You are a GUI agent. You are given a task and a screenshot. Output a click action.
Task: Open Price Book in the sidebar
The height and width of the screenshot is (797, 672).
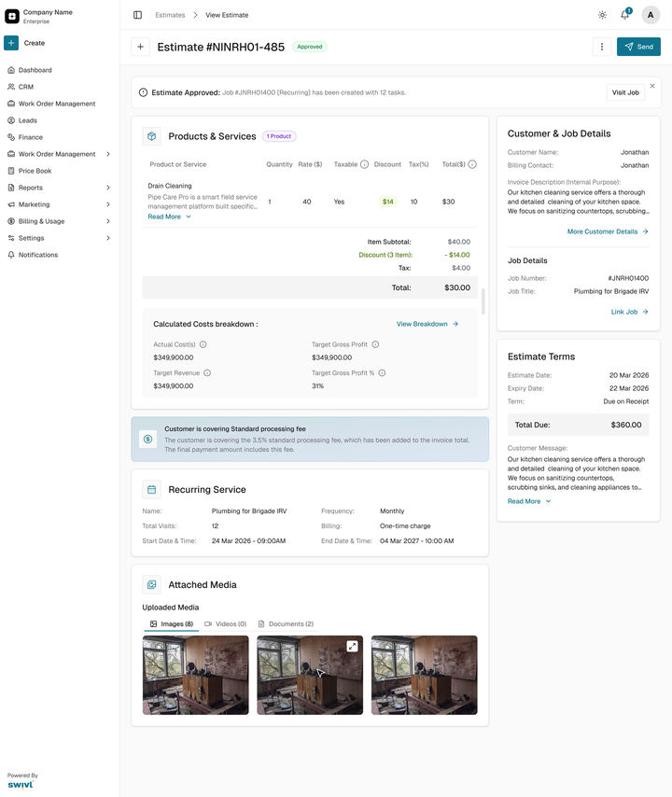tap(35, 171)
